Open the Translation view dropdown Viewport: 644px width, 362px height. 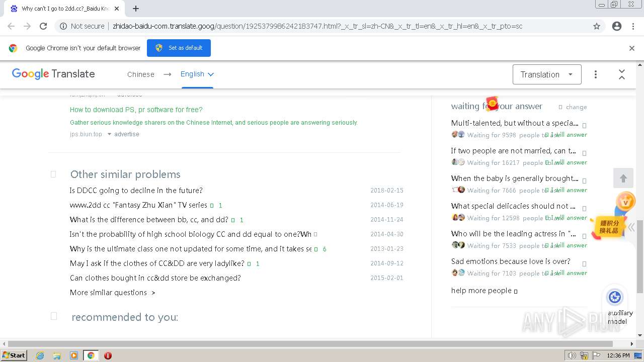click(x=547, y=74)
